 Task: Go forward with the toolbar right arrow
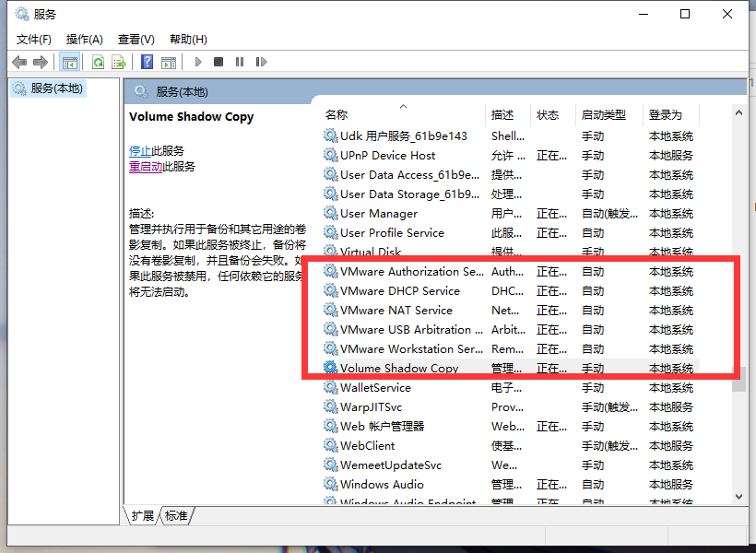pos(41,62)
